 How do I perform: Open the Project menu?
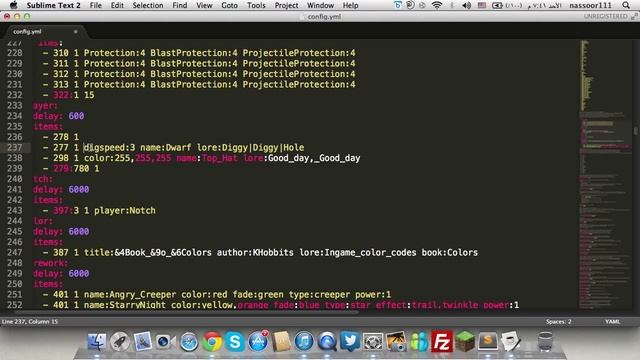(286, 5)
